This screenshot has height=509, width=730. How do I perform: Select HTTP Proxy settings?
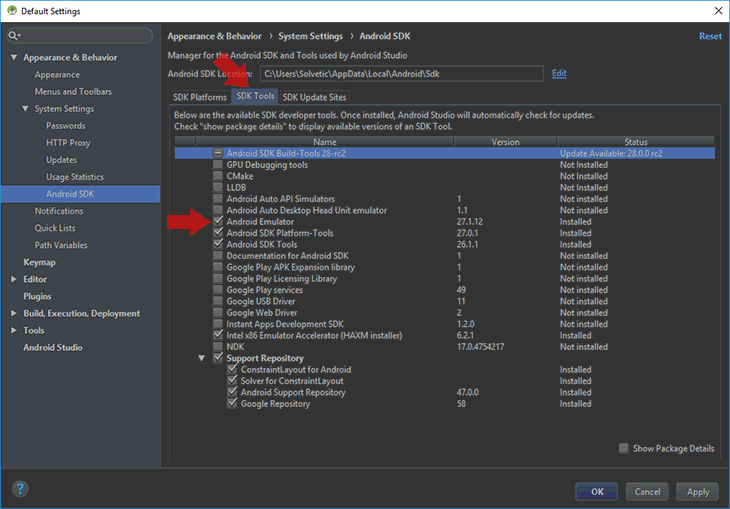tap(68, 143)
